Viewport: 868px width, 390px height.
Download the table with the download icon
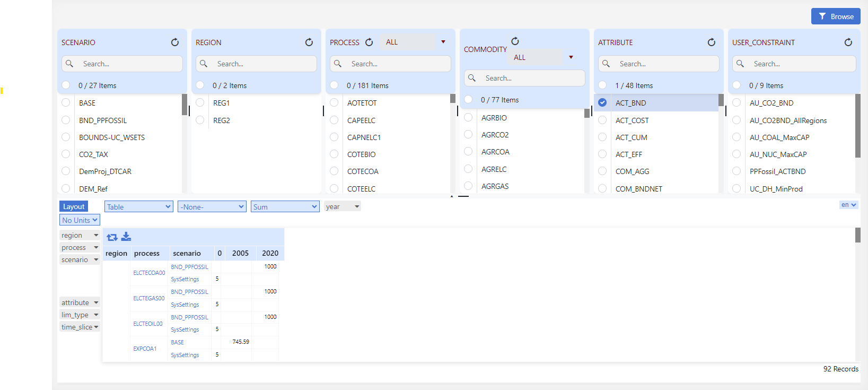[x=126, y=237]
